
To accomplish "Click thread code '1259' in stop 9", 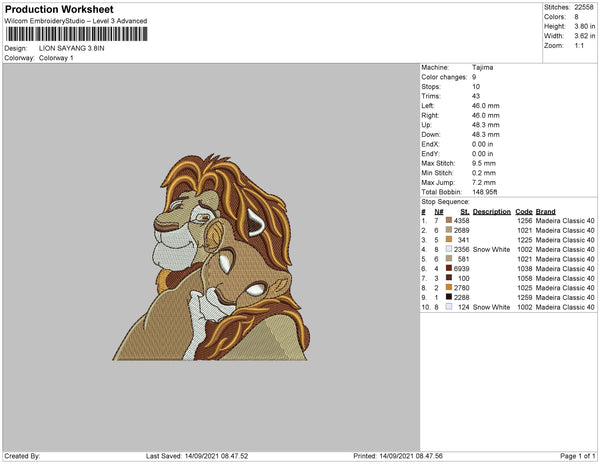I will 525,297.
